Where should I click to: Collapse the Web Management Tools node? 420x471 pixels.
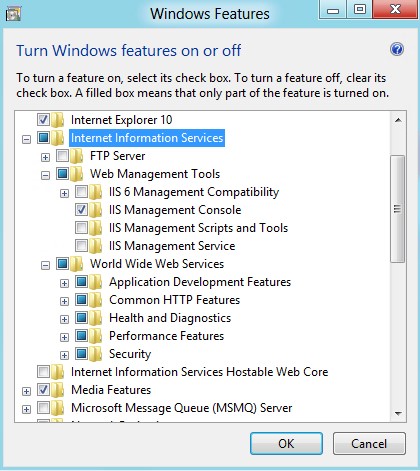[45, 175]
